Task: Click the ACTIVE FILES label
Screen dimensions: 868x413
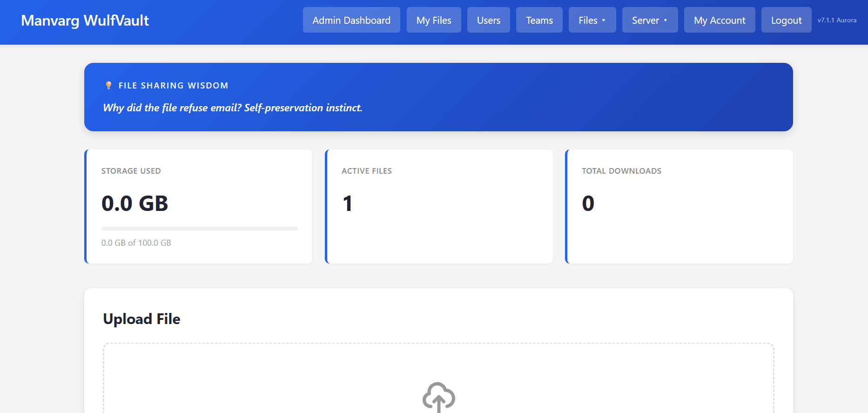Action: pos(367,171)
